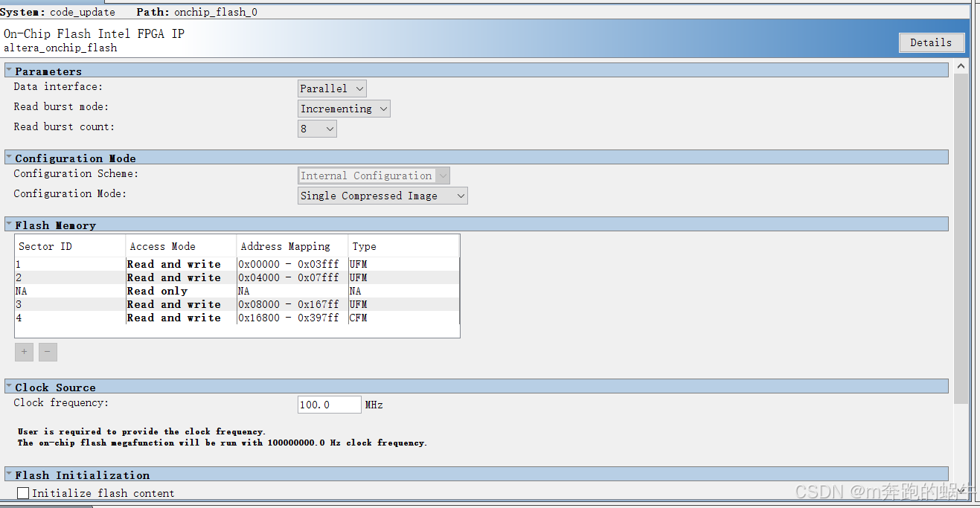Click the Details button
The image size is (980, 508).
[932, 42]
